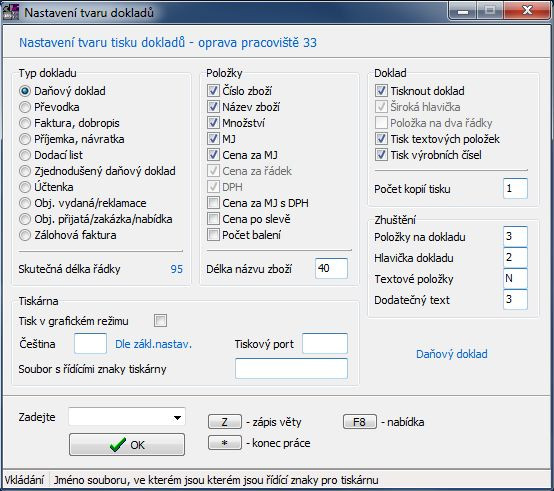Click the OK button with checkmark

point(127,444)
